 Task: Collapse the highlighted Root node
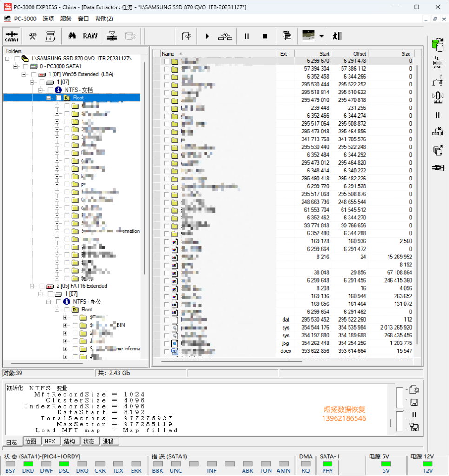coord(49,98)
